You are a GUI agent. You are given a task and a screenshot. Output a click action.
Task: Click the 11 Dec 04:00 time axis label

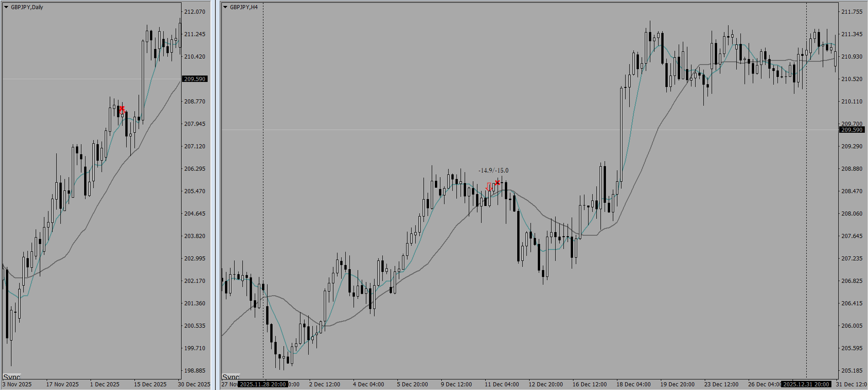502,385
